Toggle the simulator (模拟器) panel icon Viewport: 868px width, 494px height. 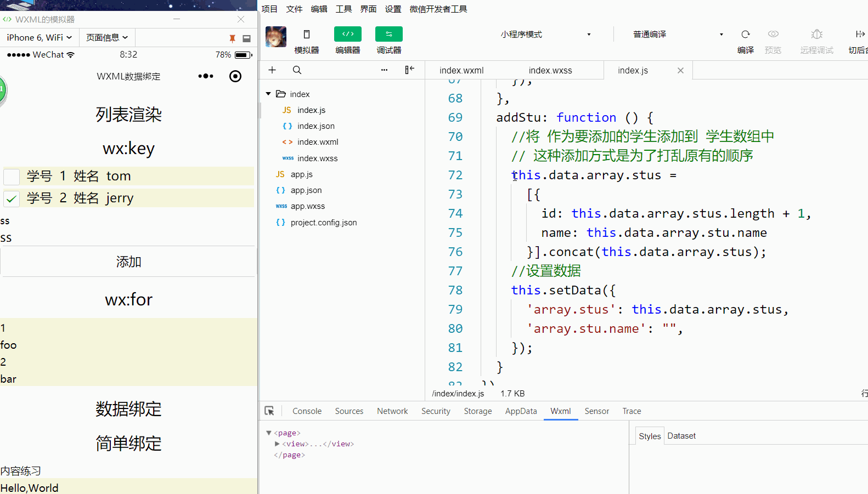[x=307, y=34]
